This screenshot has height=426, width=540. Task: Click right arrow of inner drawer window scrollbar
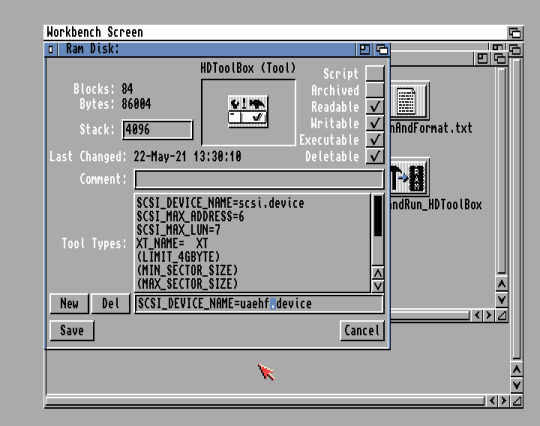pyautogui.click(x=489, y=315)
